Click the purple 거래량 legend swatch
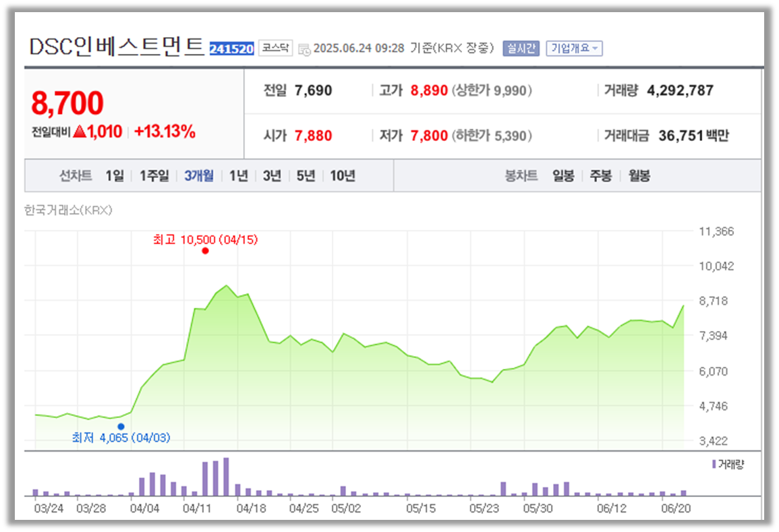Screen dimensions: 779x532 (714, 465)
